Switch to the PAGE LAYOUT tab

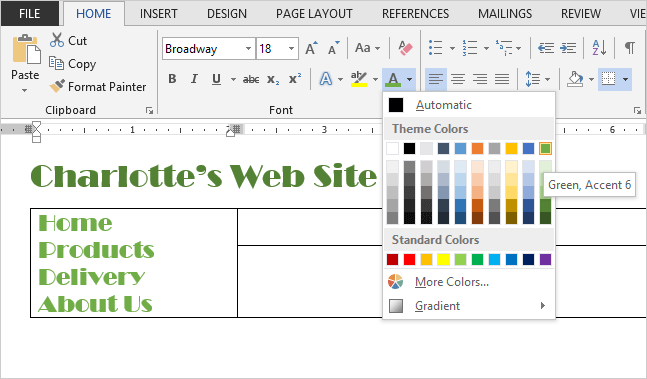314,14
